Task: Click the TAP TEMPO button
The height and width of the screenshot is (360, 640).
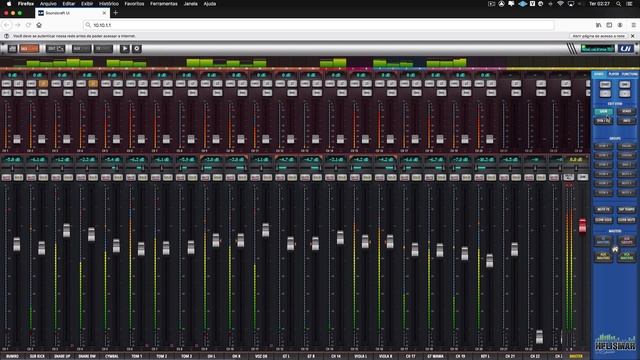Action: point(626,209)
